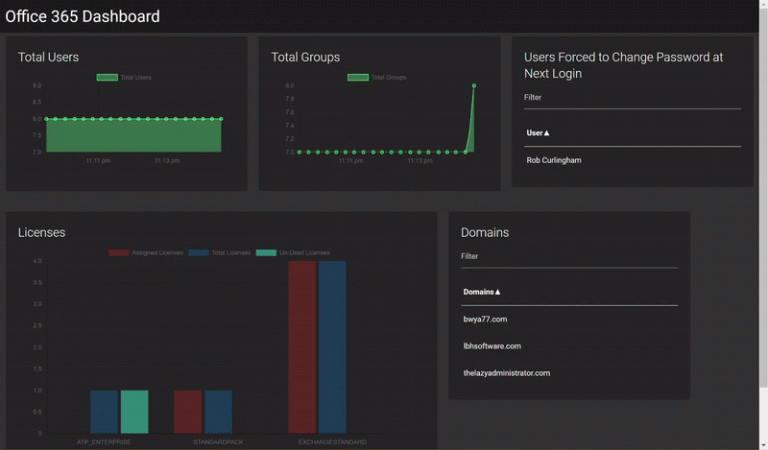Click the STANDARDPACK assigned licenses red bar

pos(188,412)
